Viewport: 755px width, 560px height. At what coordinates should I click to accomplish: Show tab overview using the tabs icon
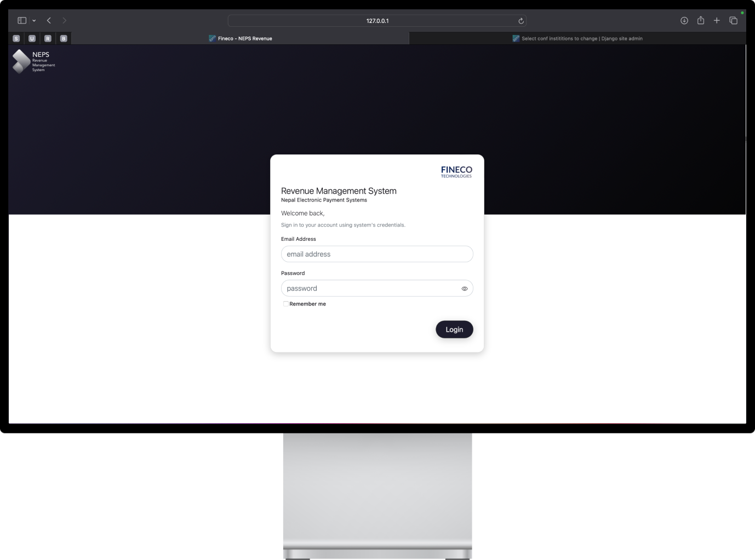733,20
